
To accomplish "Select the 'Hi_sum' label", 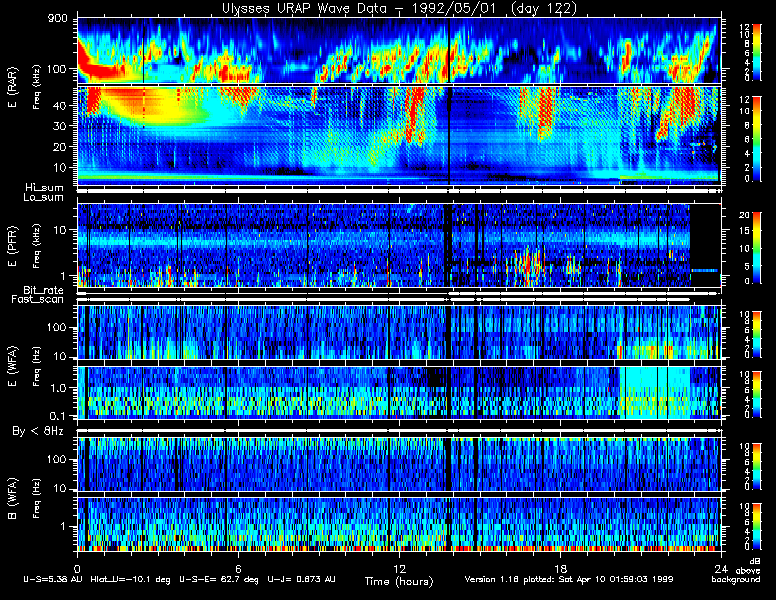I will pyautogui.click(x=45, y=188).
